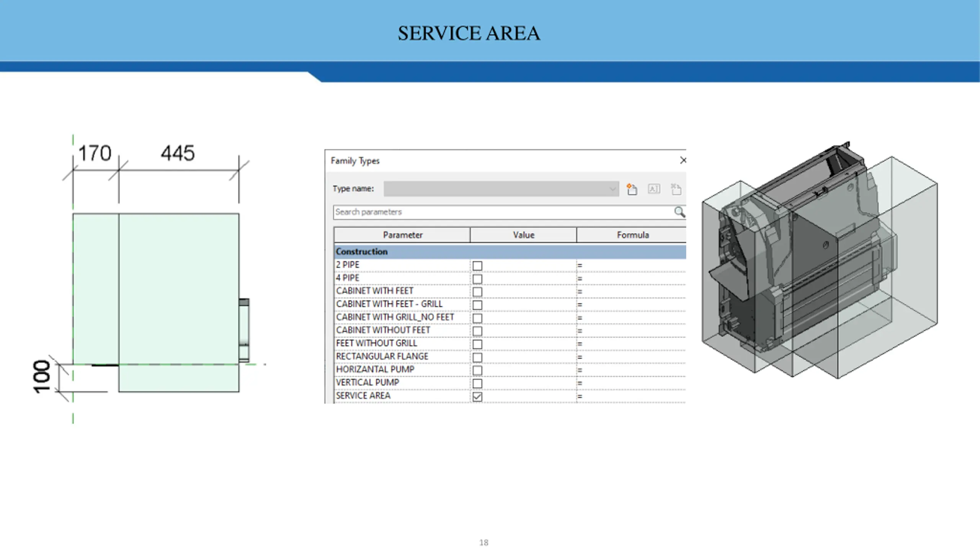Click the New Type icon
This screenshot has height=551, width=980.
[632, 189]
